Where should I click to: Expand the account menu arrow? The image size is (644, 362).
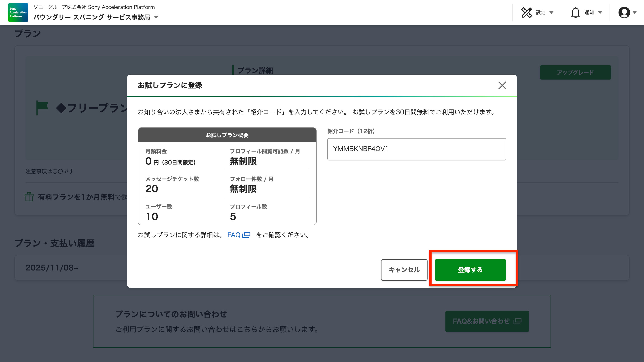click(x=635, y=13)
